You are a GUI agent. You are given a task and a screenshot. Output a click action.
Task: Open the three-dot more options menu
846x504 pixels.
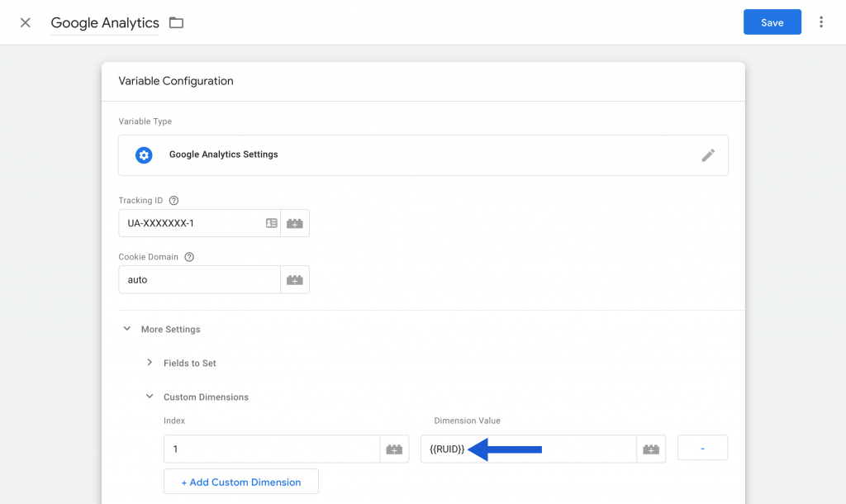(x=821, y=22)
